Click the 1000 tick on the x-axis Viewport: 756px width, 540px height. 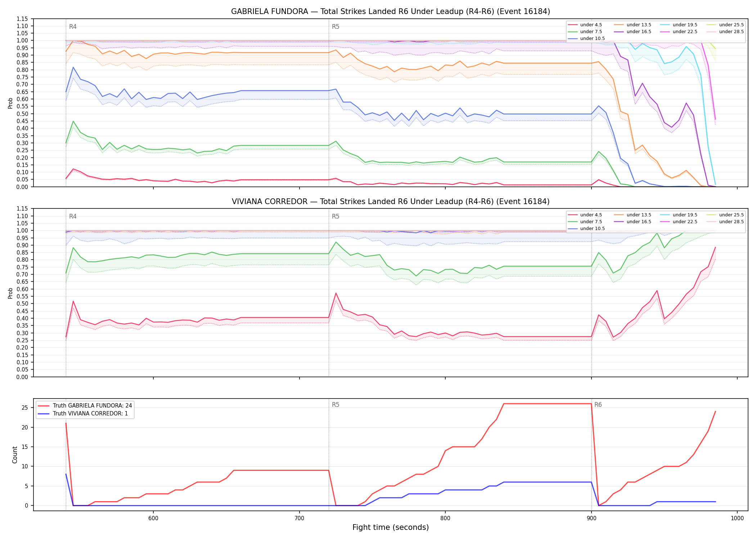(737, 518)
